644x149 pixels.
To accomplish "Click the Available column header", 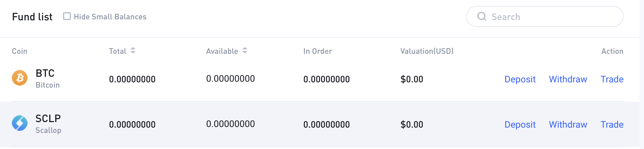I will [x=222, y=51].
